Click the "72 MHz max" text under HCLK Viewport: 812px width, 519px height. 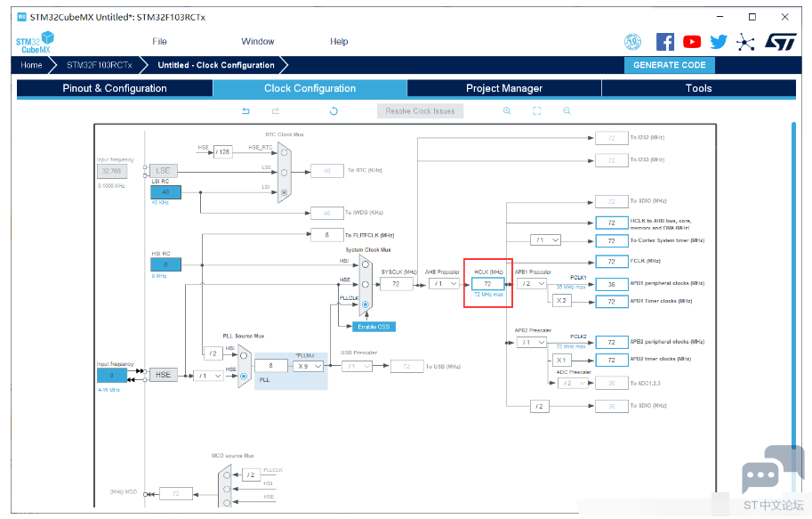489,295
